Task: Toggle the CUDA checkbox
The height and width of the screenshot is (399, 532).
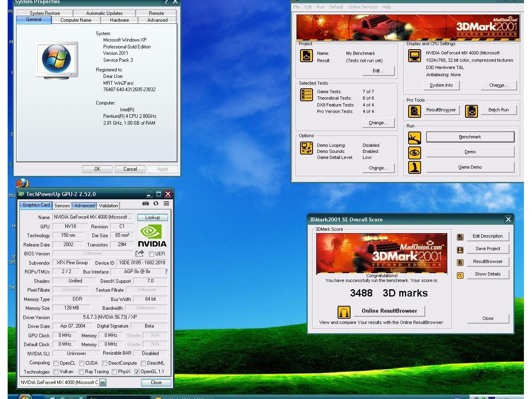Action: tap(82, 363)
